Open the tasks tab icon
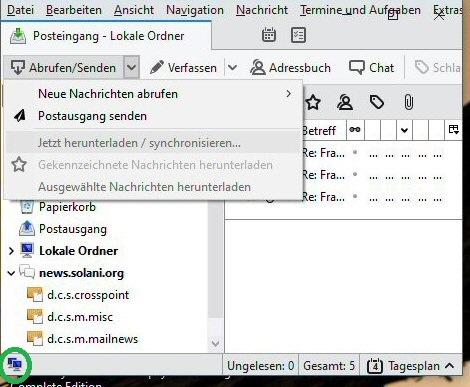The image size is (470, 387). tap(298, 35)
